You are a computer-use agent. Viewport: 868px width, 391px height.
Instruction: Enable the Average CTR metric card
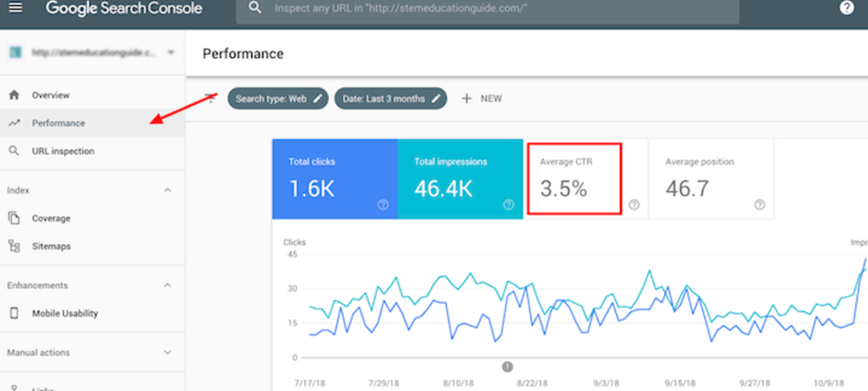[x=574, y=179]
